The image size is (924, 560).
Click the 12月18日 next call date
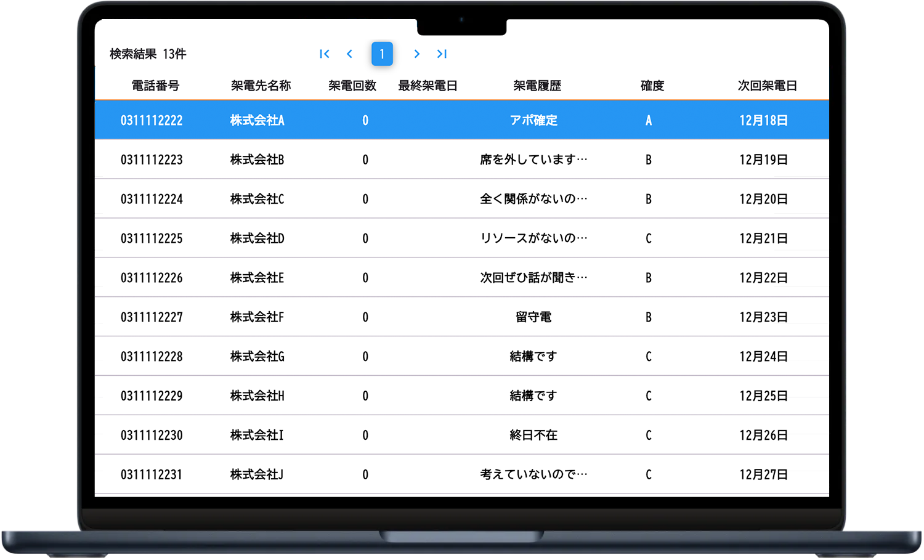(x=764, y=121)
